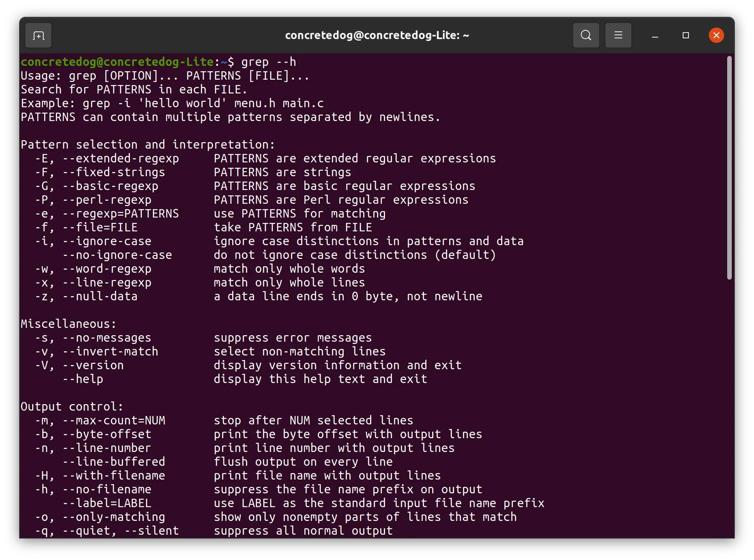Open a new terminal tab
The image size is (754, 560).
click(38, 36)
